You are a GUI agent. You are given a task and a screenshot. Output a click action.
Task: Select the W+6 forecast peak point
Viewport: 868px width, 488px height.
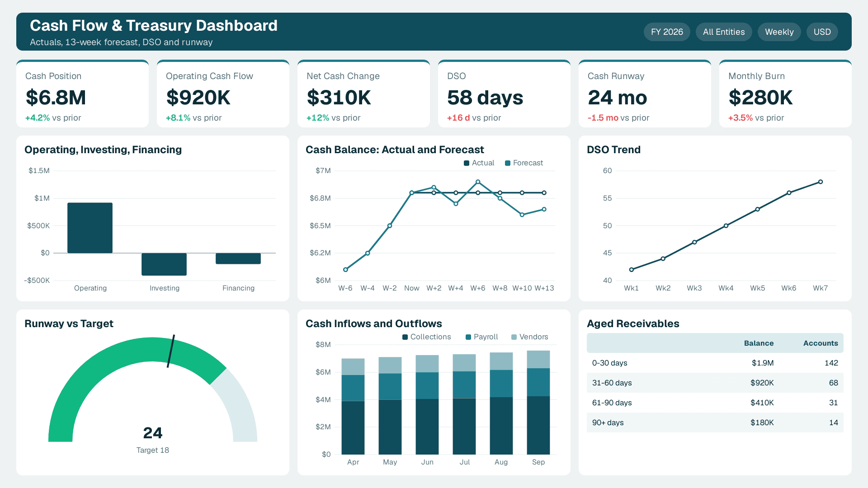pos(478,182)
